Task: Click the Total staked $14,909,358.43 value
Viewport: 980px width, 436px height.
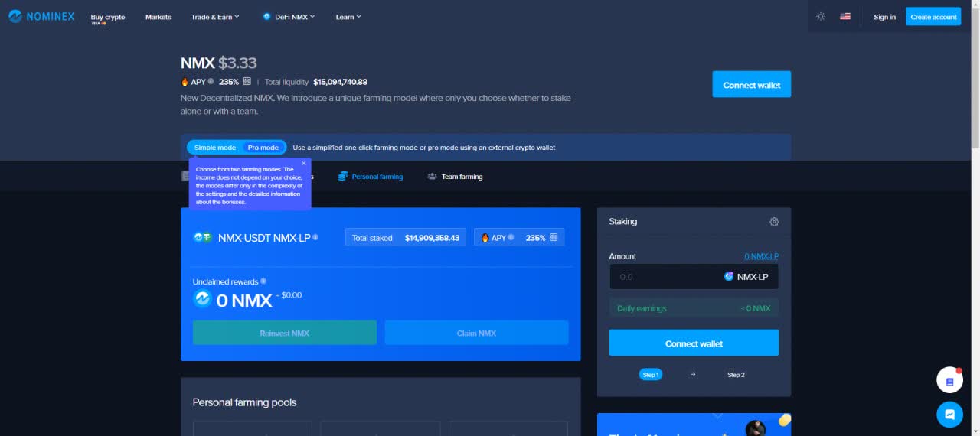Action: pos(432,238)
